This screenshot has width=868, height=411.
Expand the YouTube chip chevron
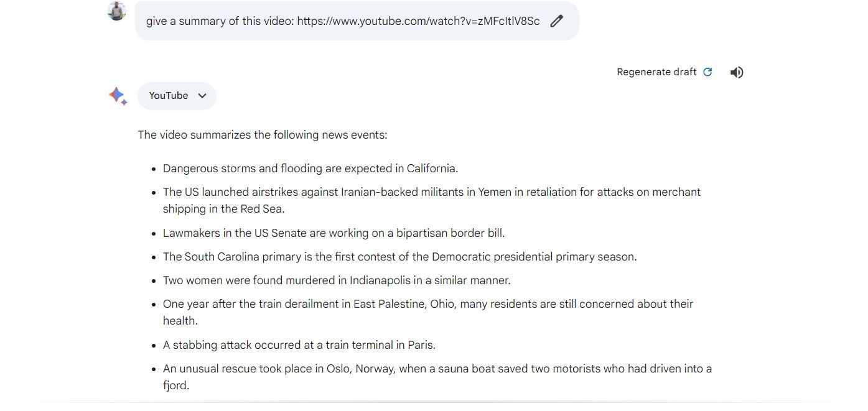[202, 96]
